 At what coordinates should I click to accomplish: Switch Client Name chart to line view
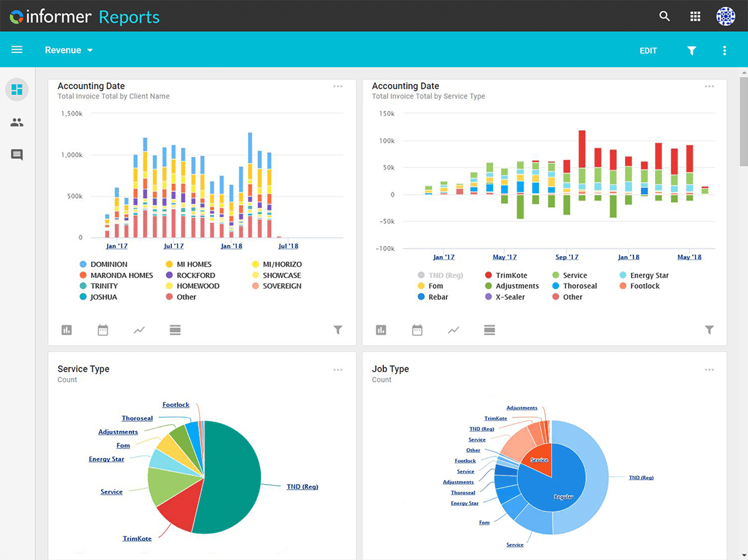point(139,330)
